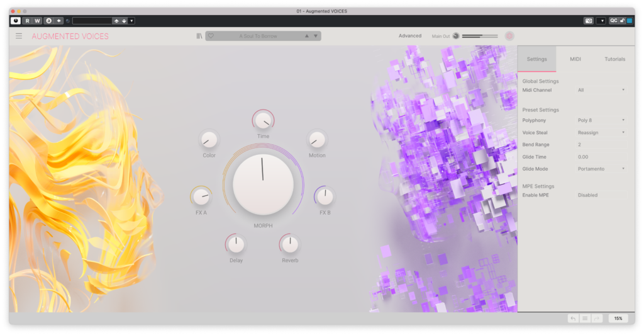
Task: Load next program with down arrow button
Action: (x=124, y=21)
